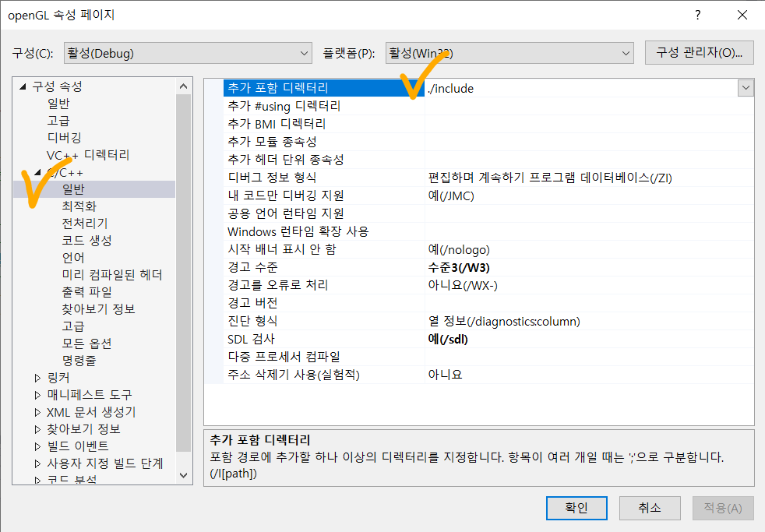Expand the 매니페스트 도구 node
This screenshot has width=765, height=532.
(37, 394)
